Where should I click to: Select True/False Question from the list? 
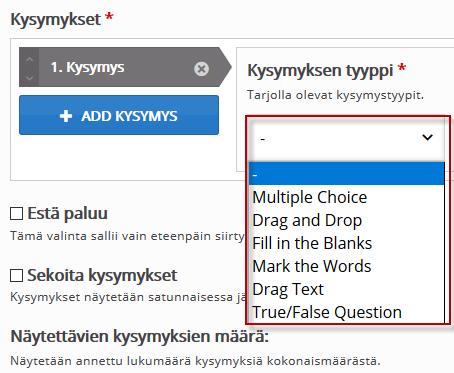point(347,312)
